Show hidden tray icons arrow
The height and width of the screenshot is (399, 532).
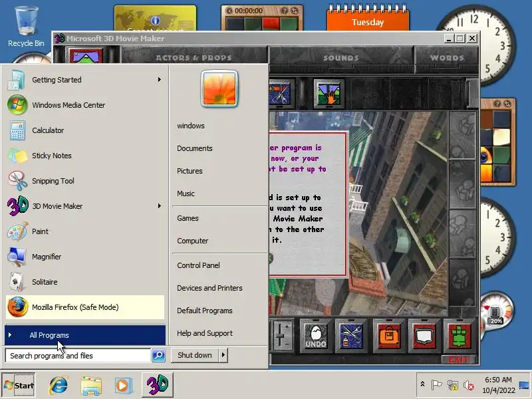click(422, 384)
